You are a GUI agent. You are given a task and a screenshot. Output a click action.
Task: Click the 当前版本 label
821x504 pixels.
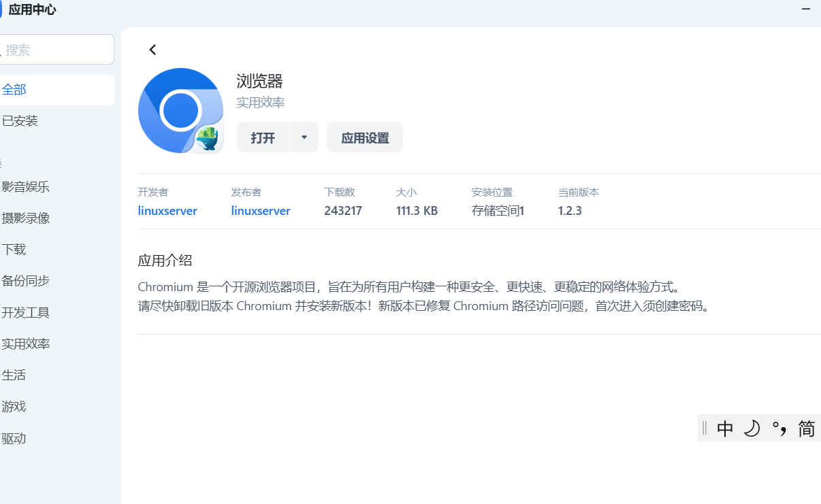(578, 192)
